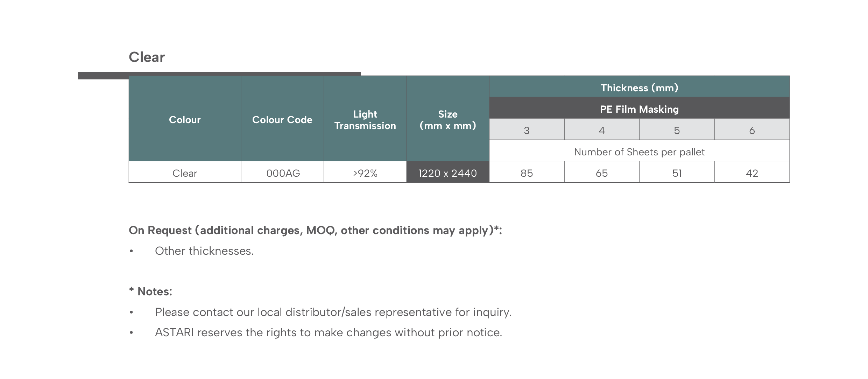Click the '000AG' colour code cell
This screenshot has width=868, height=379.
coord(282,172)
